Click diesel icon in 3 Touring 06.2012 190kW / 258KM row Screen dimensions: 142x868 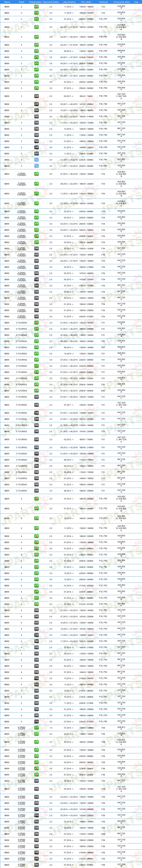click(36, 491)
